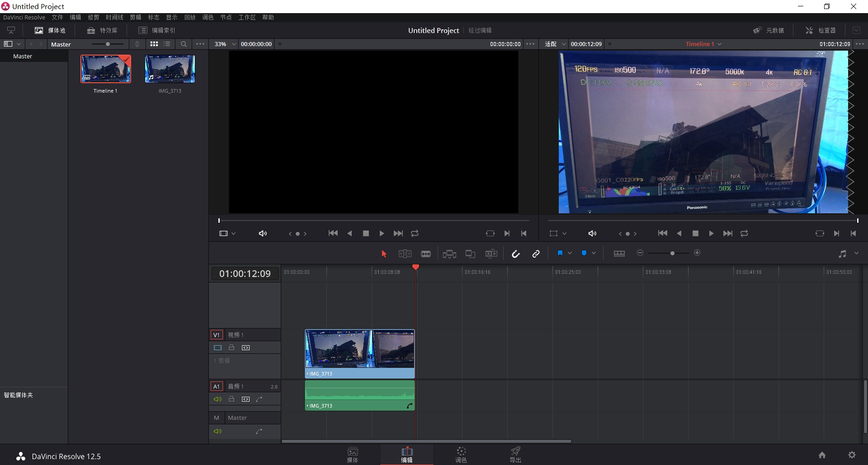Click the link clips chain icon
868x465 pixels.
[536, 254]
